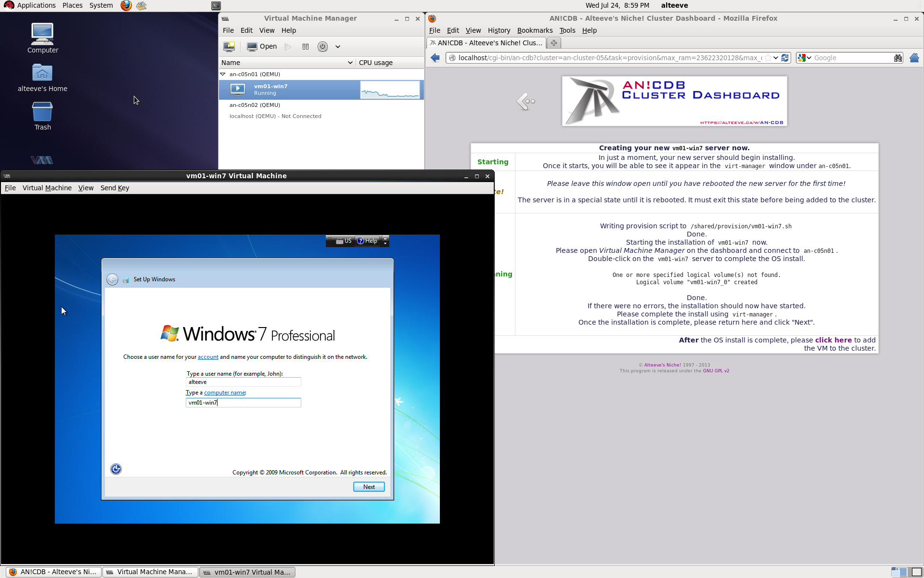Image resolution: width=924 pixels, height=578 pixels.
Task: Reload the page with the refresh icon
Action: (x=785, y=58)
